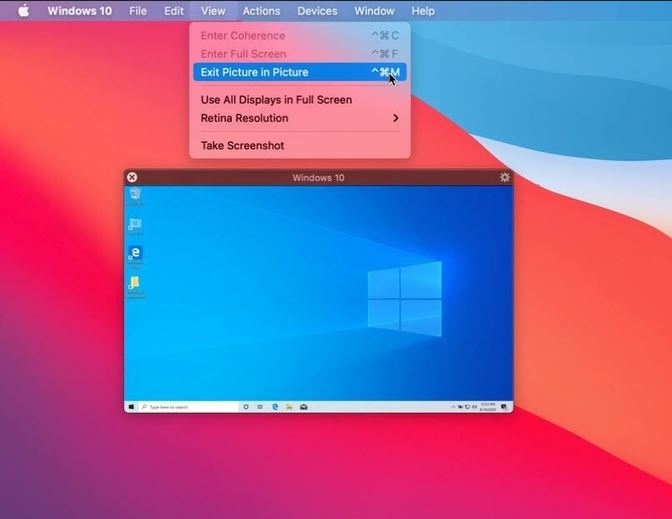Open the Window menu
The width and height of the screenshot is (672, 519).
pyautogui.click(x=374, y=11)
